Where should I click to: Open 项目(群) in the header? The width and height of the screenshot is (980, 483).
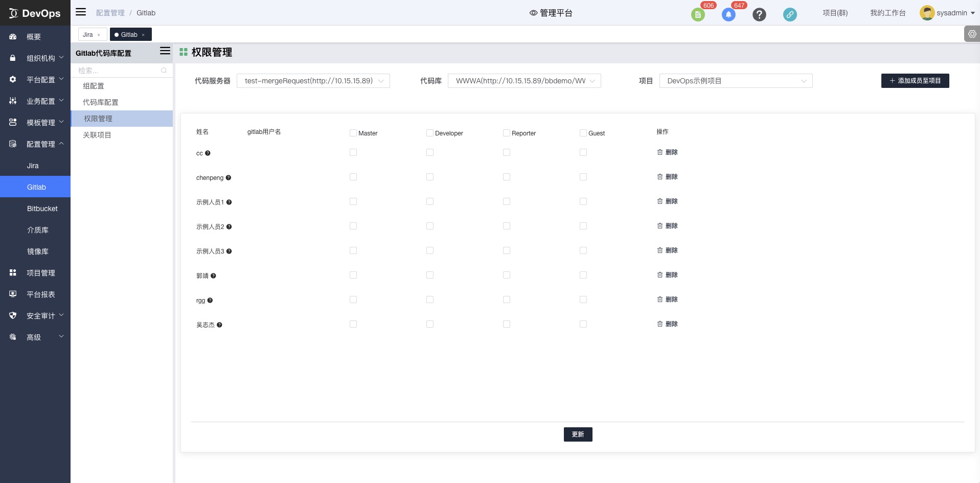pos(835,13)
